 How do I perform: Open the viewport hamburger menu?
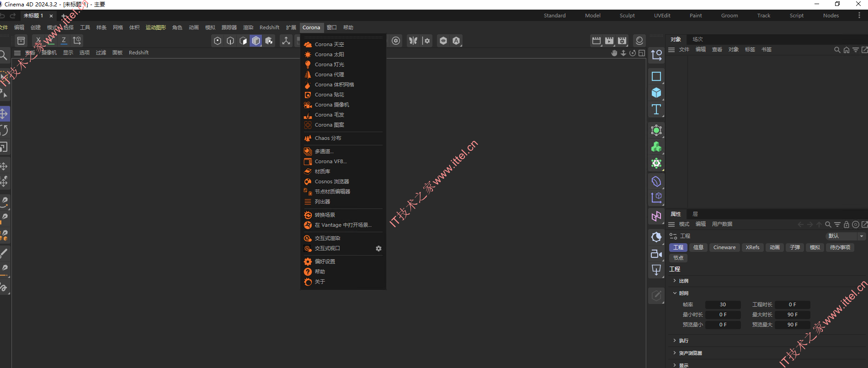click(x=17, y=53)
